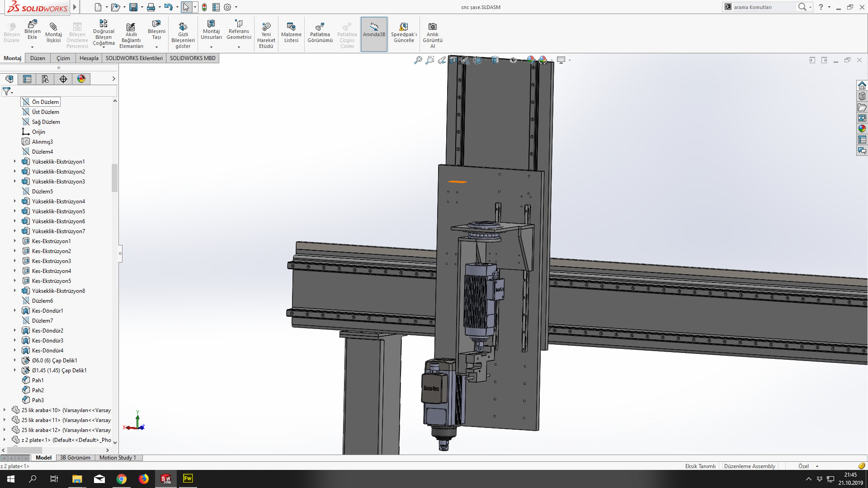
Task: Open the SOLIDWORKS MBD tab
Action: [x=193, y=58]
